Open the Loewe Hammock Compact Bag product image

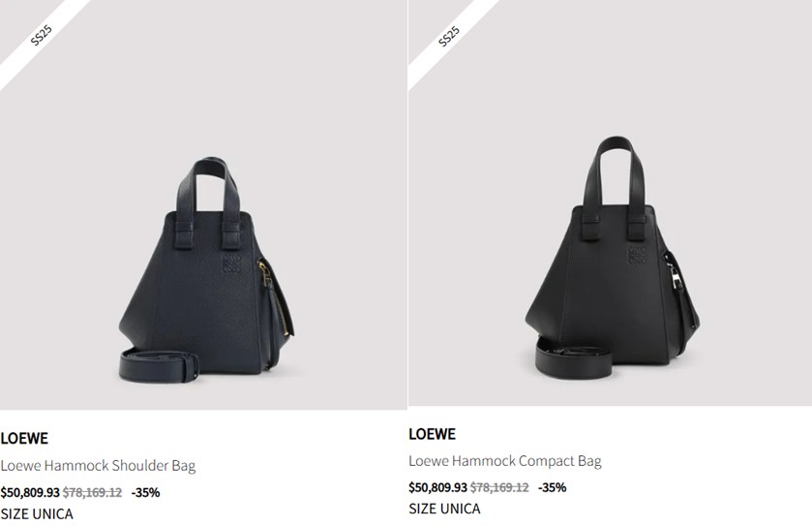coord(610,202)
